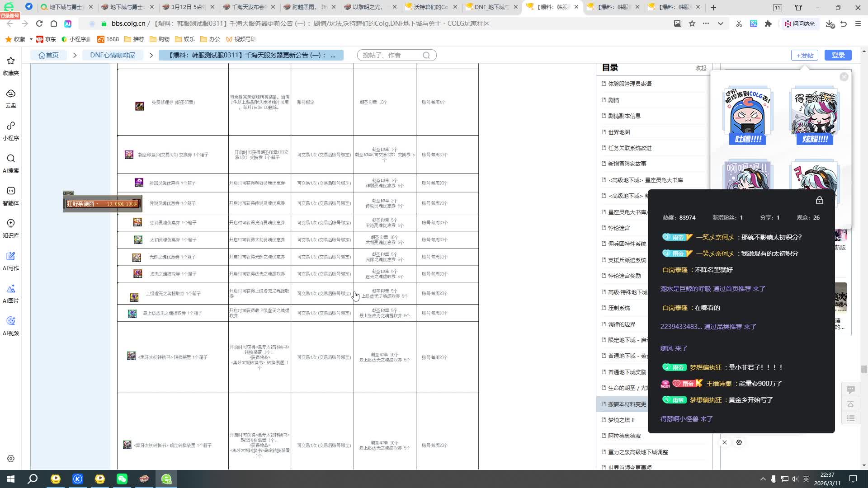Go to DNF心情咖啡屋 breadcrumb
This screenshot has height=488, width=868.
click(113, 55)
